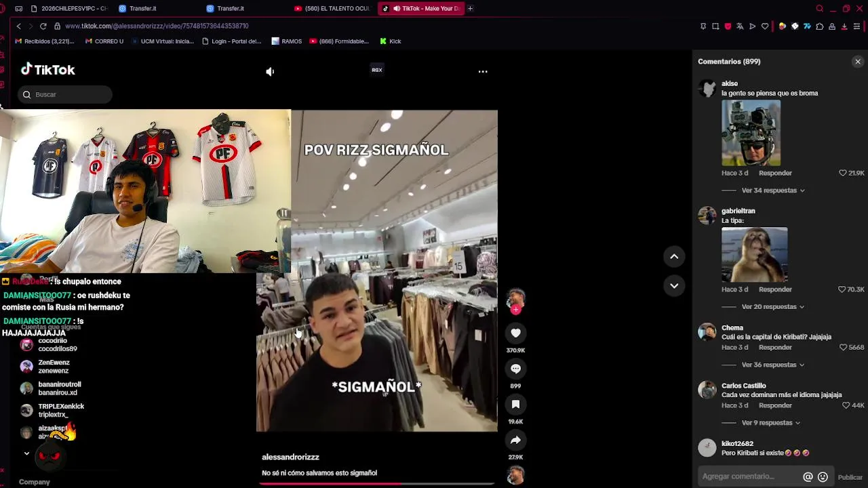This screenshot has height=488, width=868.
Task: Click the address bar URL
Action: (157, 26)
